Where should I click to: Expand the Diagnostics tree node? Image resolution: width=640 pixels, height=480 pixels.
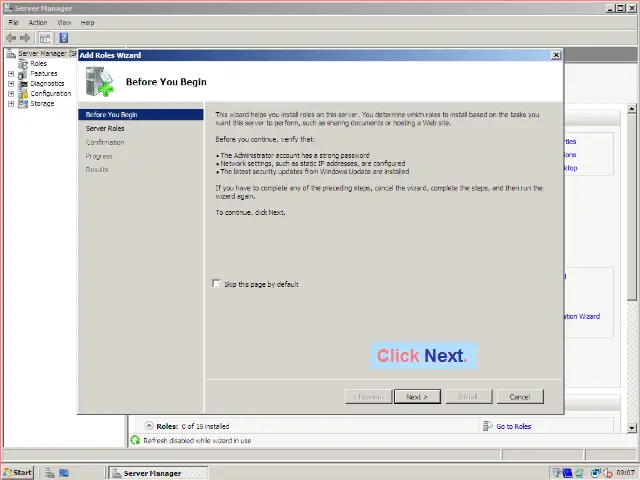pyautogui.click(x=11, y=83)
